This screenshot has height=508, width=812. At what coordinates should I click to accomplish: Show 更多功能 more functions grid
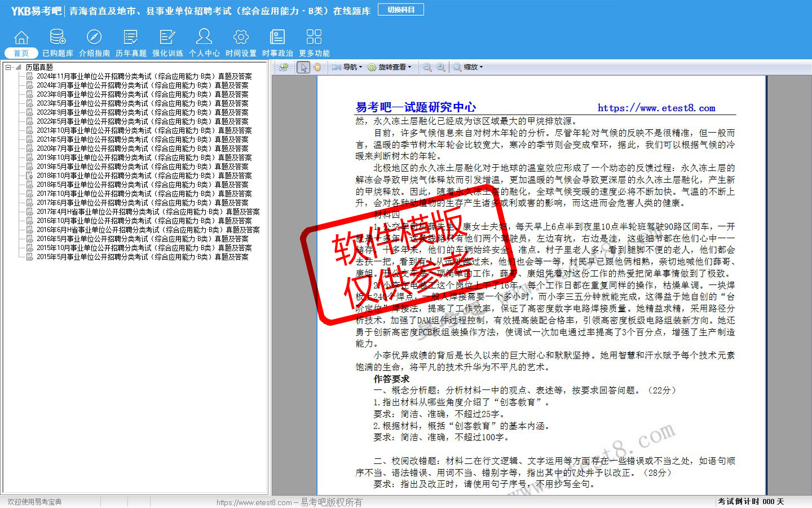314,43
